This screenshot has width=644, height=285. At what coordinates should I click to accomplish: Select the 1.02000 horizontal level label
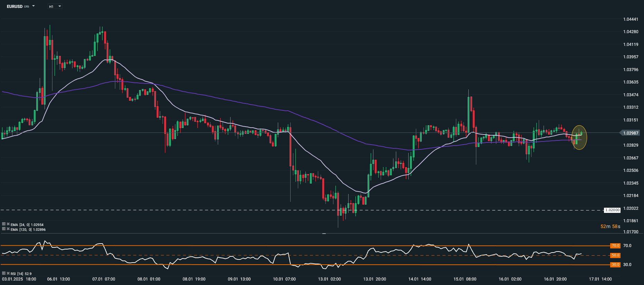point(612,210)
